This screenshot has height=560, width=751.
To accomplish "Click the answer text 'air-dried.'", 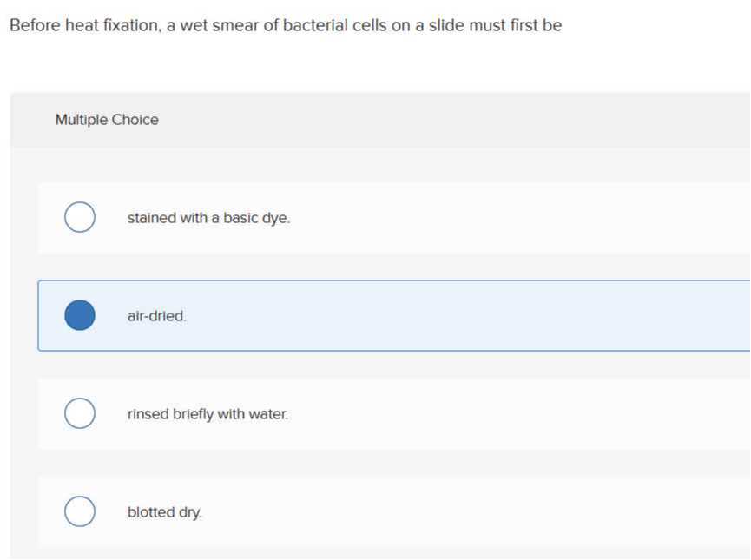I will point(156,315).
